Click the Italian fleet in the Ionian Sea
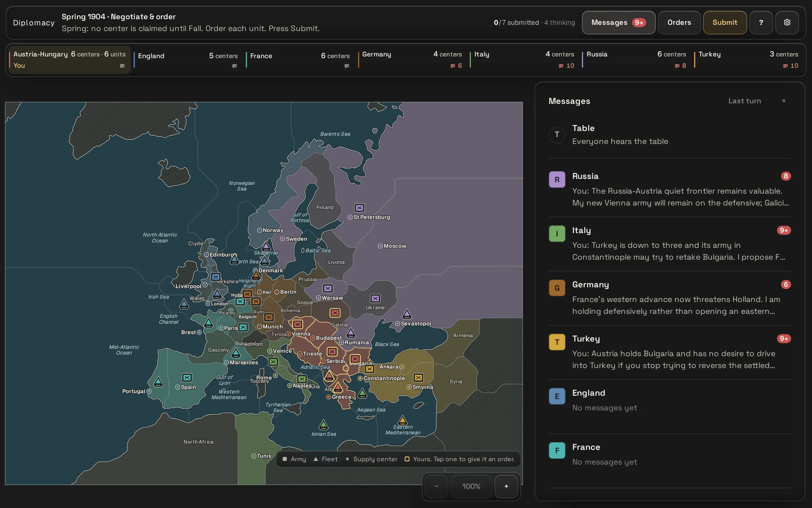The image size is (812, 508). (323, 425)
